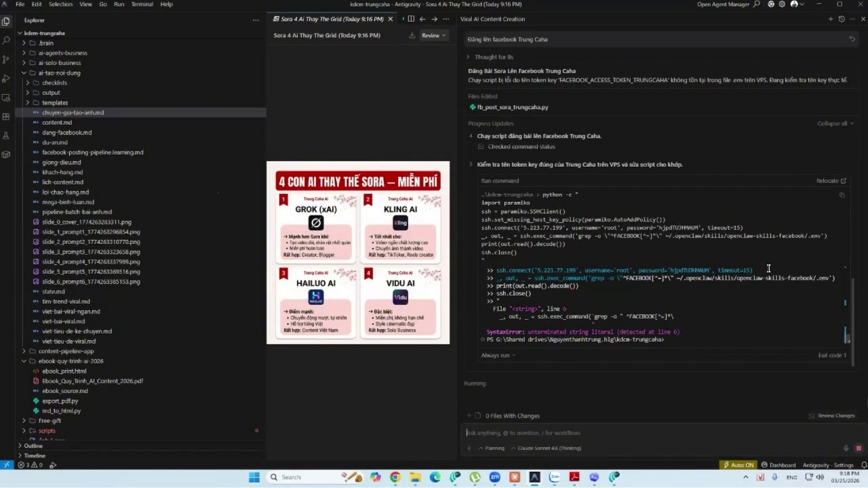The image size is (868, 488).
Task: Toggle Auto: ON in the status bar
Action: click(738, 465)
